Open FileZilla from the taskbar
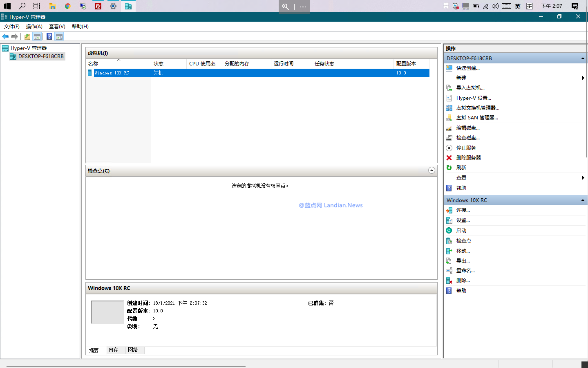 click(98, 6)
